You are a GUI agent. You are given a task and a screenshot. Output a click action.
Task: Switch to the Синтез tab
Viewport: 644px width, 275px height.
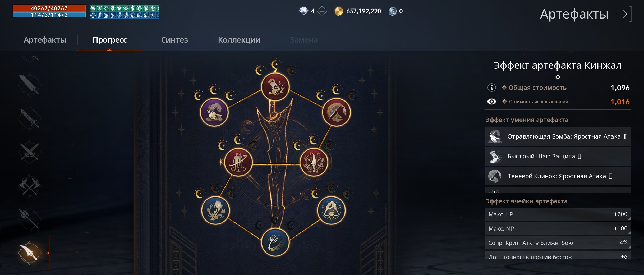point(174,40)
